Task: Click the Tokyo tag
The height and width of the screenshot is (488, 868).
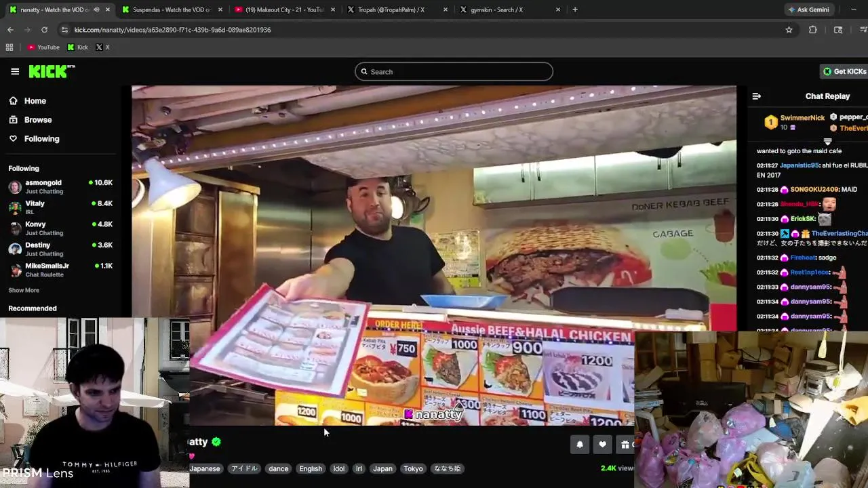Action: [413, 468]
